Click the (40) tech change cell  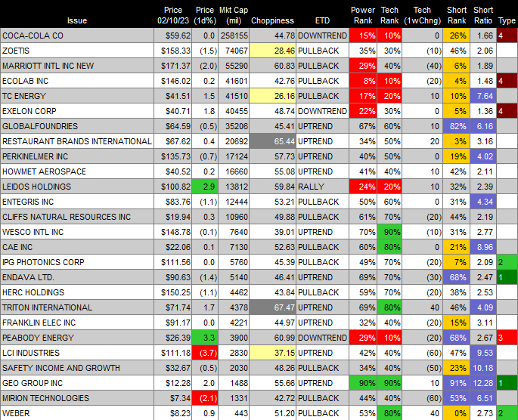422,66
